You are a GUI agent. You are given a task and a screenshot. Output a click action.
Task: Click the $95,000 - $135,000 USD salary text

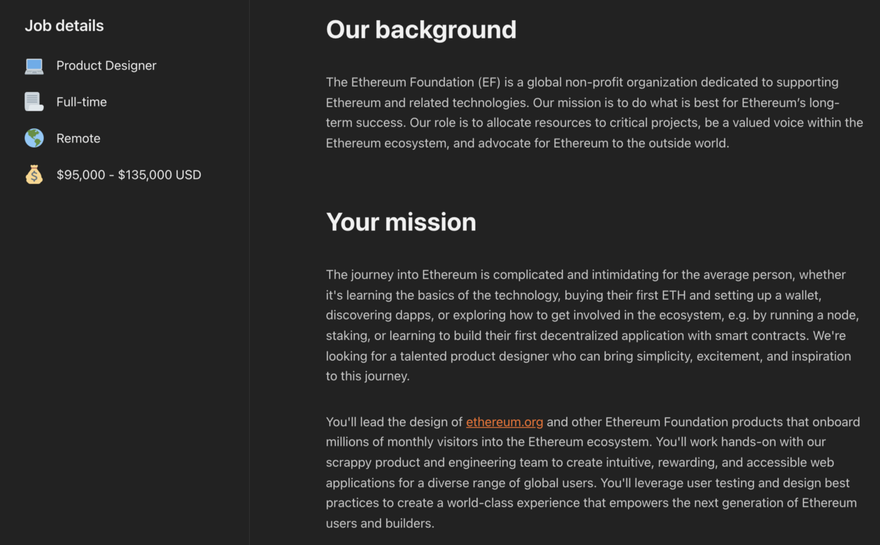coord(129,175)
